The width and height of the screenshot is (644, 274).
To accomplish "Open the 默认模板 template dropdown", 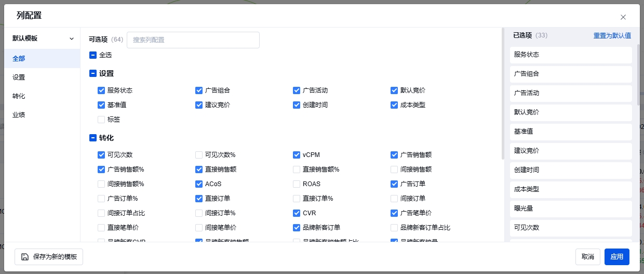I will pos(43,38).
